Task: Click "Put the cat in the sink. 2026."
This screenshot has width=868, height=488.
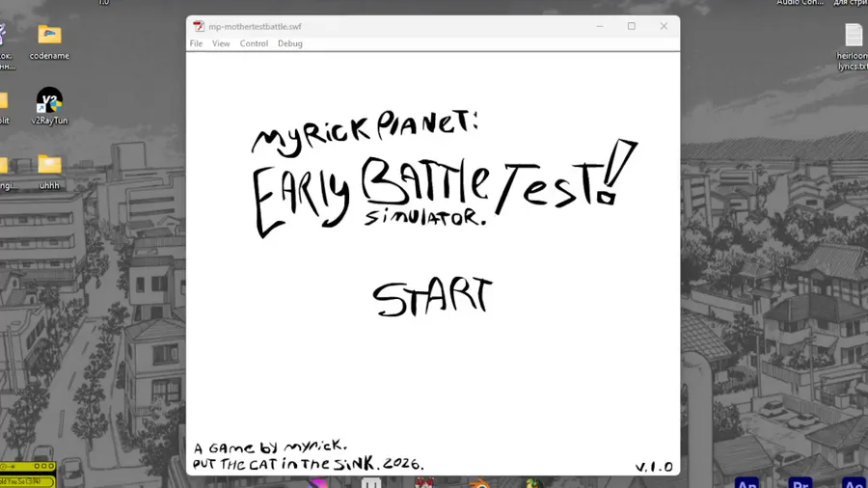Action: pos(309,464)
